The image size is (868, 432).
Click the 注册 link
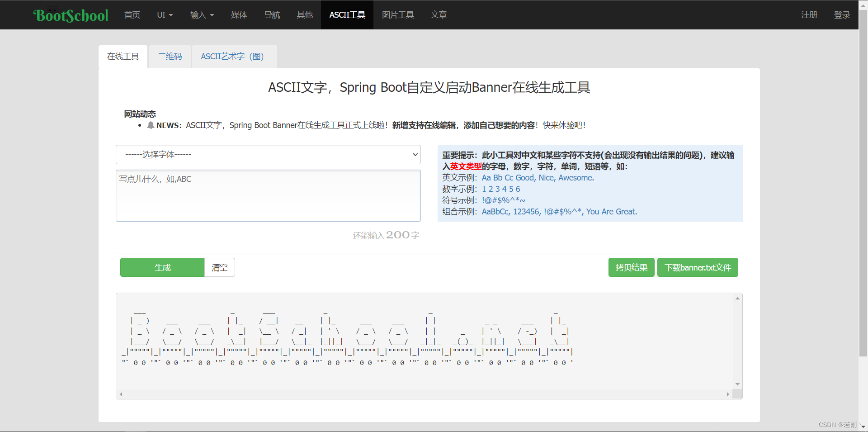pyautogui.click(x=809, y=15)
